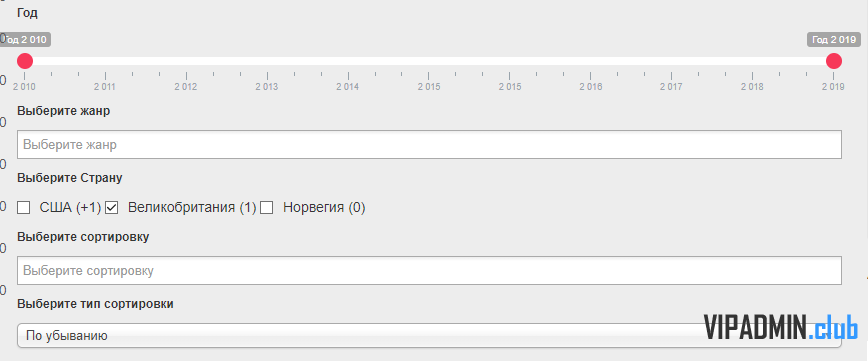
Task: Click the Год 2 010 tooltip badge
Action: pyautogui.click(x=25, y=40)
